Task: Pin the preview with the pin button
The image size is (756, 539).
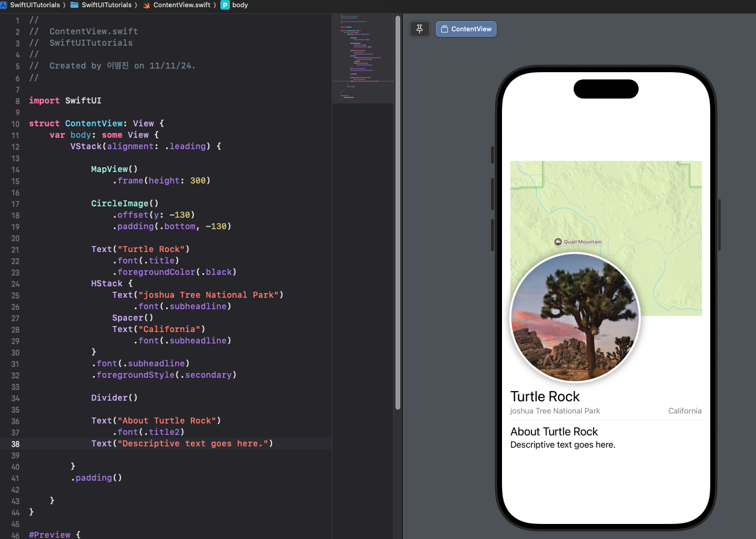Action: click(420, 29)
